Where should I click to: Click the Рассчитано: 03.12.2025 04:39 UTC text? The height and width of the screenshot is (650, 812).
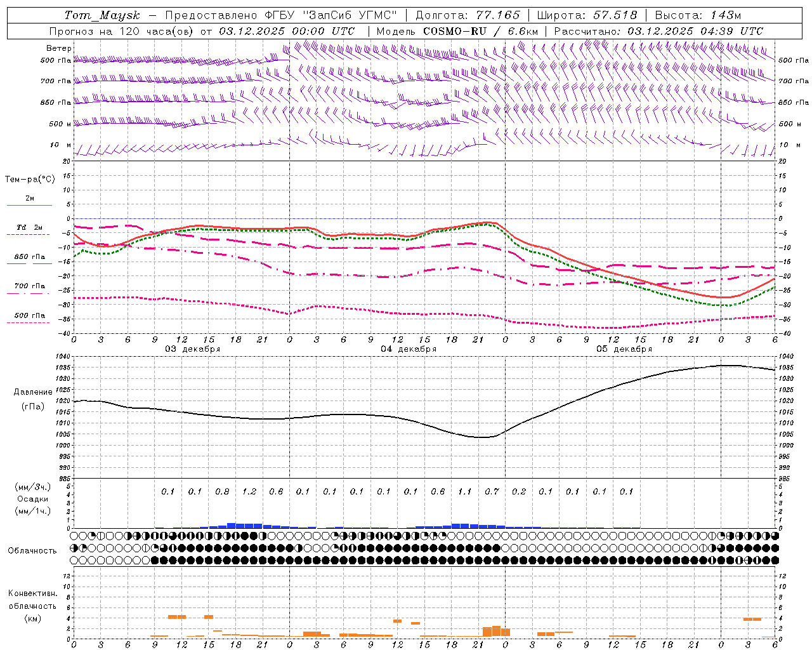pos(658,31)
